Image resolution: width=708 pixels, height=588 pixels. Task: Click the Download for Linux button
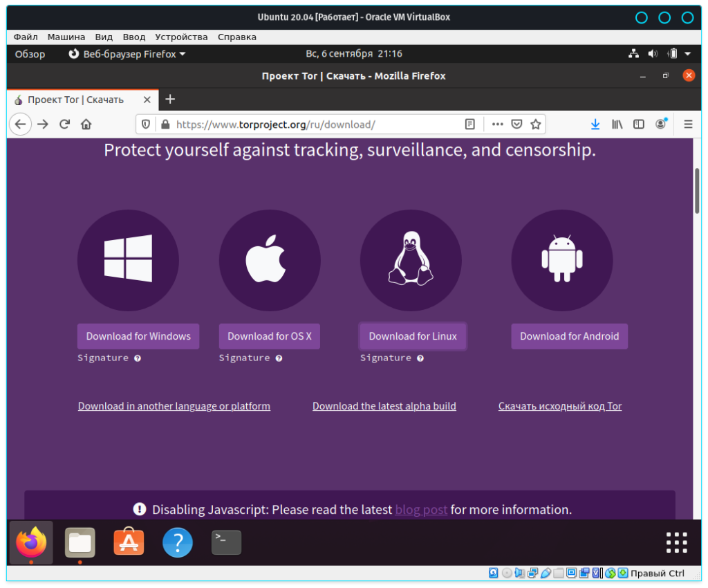pyautogui.click(x=413, y=336)
